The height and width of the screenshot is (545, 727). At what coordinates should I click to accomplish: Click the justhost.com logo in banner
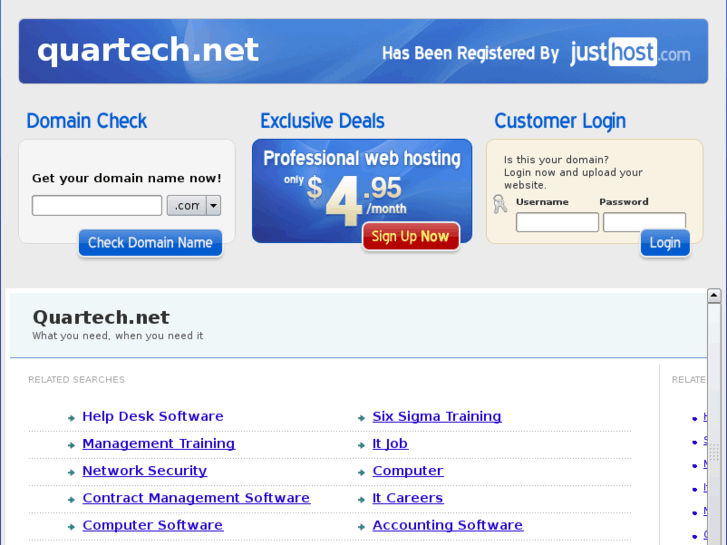click(x=630, y=52)
